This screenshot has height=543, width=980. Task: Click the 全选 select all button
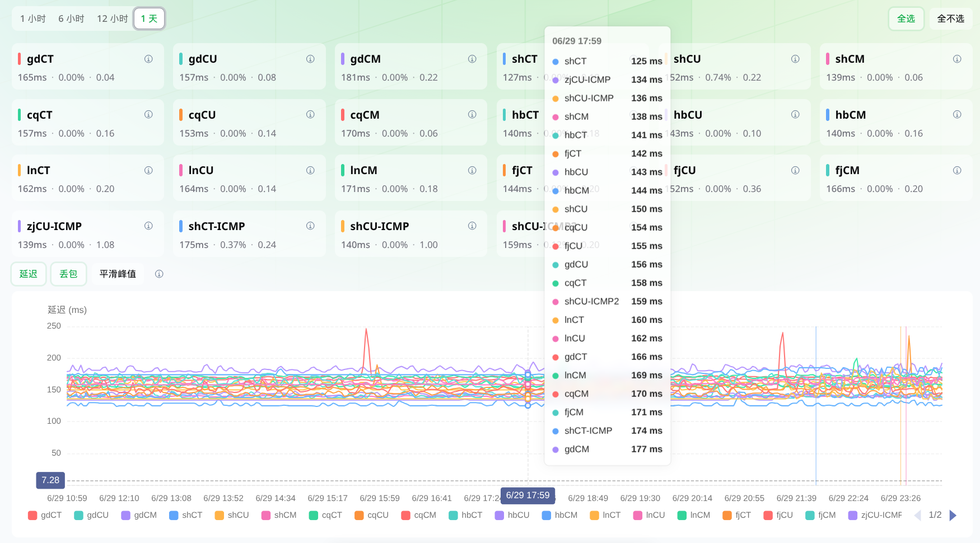pyautogui.click(x=906, y=18)
